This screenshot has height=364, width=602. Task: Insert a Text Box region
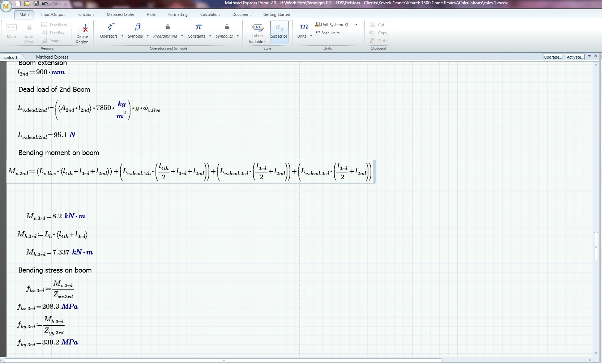(x=53, y=33)
